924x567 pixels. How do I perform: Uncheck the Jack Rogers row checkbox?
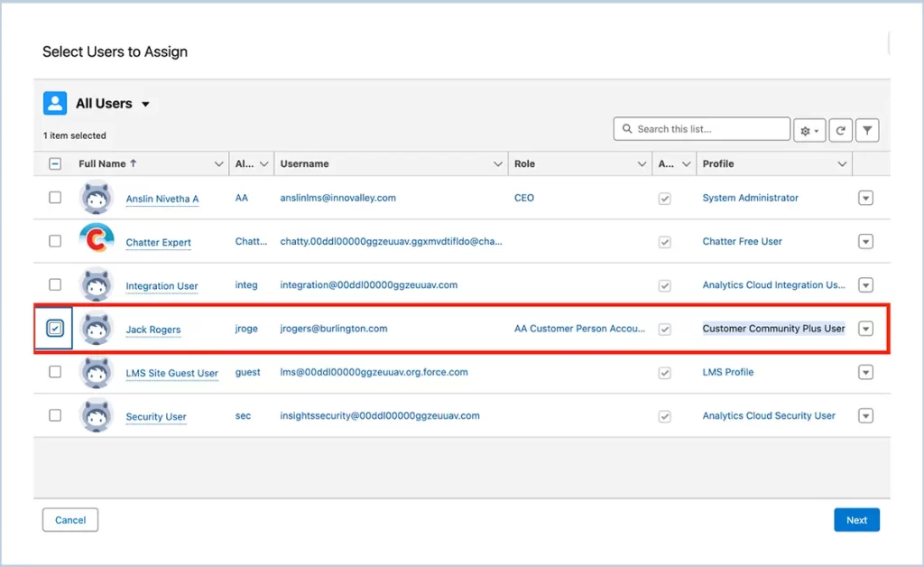pyautogui.click(x=55, y=329)
